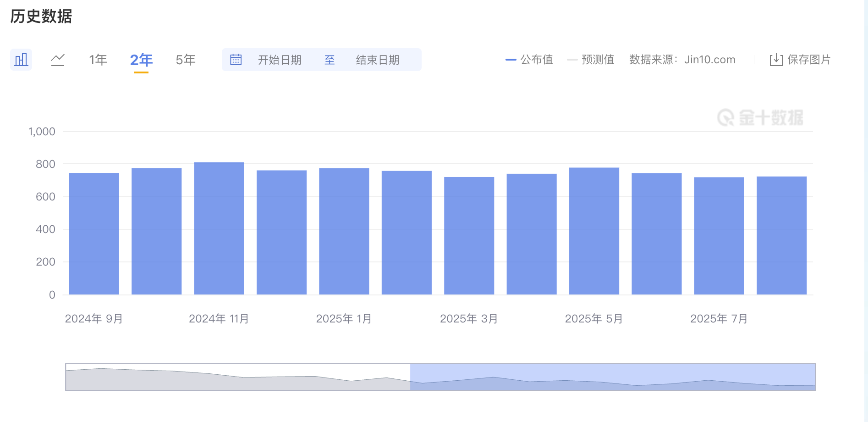Click the calendar icon in the date range box
Image resolution: width=868 pixels, height=422 pixels.
click(236, 59)
